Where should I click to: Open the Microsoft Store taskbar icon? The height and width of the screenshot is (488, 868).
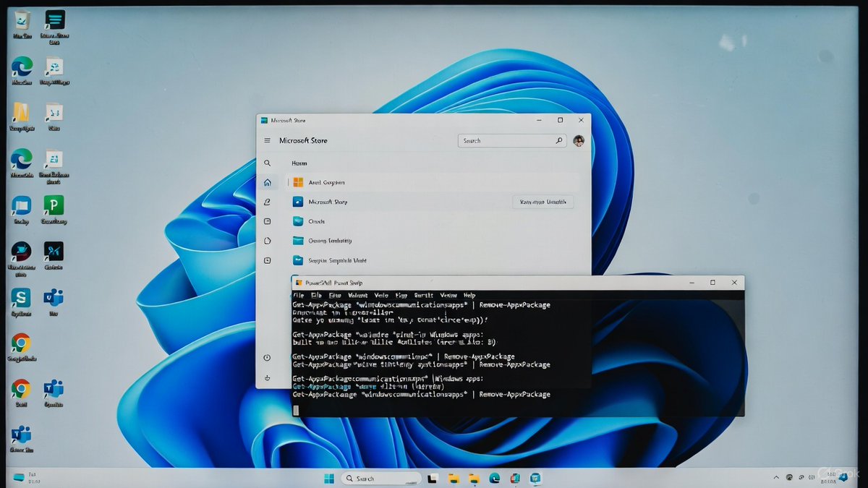click(535, 478)
